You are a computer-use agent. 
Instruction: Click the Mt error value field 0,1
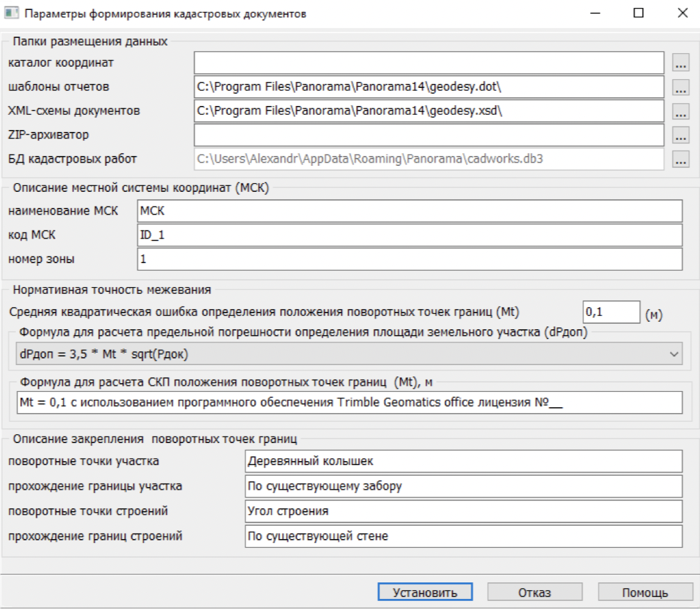(x=611, y=311)
